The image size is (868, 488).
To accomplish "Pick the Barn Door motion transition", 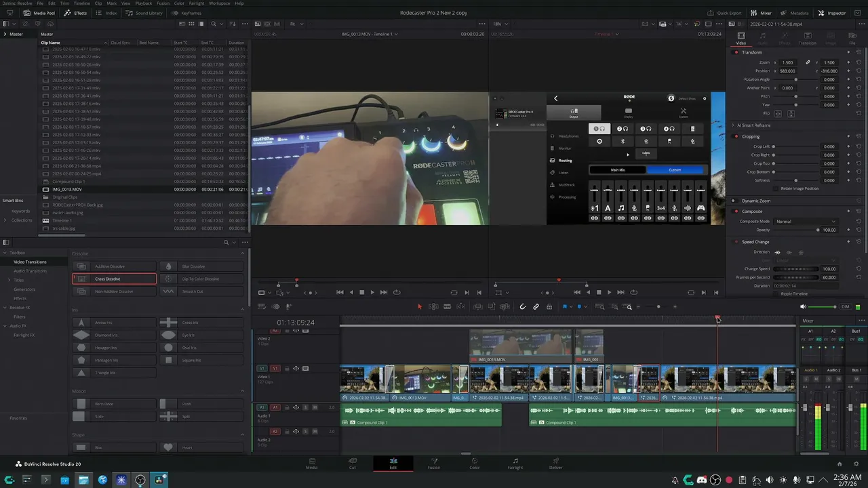I will tap(114, 404).
